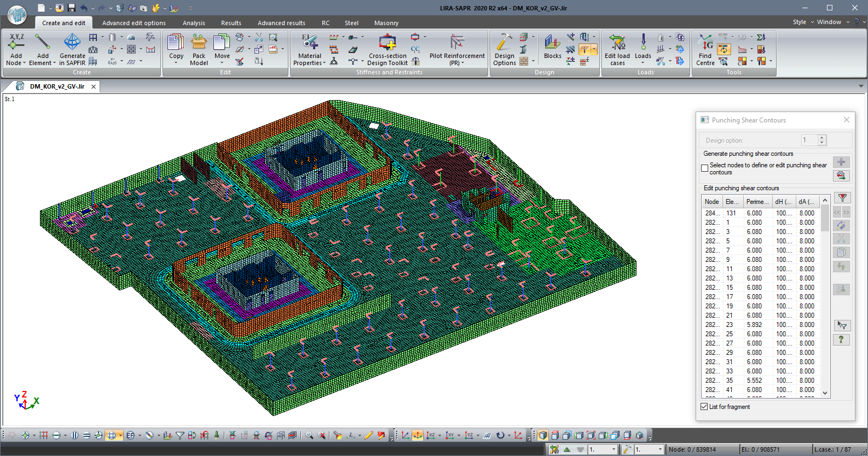Viewport: 868px width, 456px height.
Task: Uncheck List for fragment checkbox
Action: tap(704, 407)
